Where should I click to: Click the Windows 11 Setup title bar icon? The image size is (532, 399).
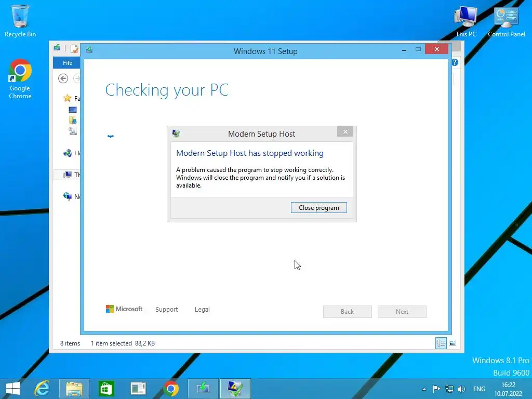(89, 50)
